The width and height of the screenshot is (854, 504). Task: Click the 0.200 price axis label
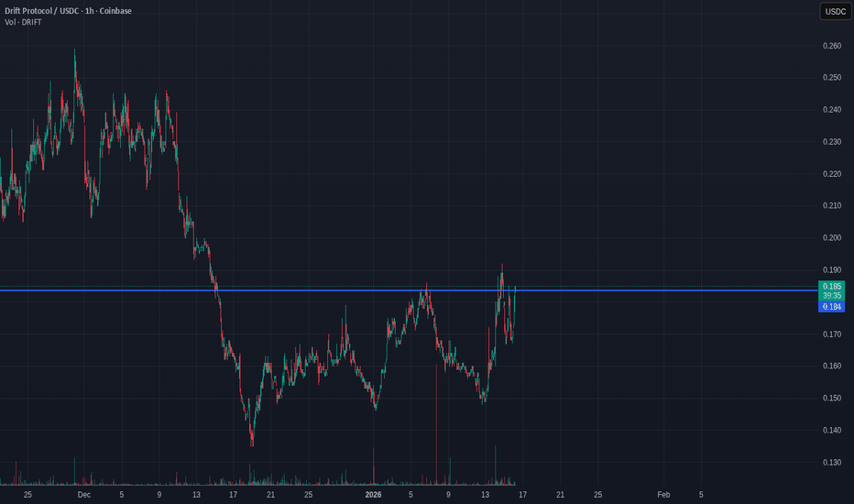[x=832, y=238]
